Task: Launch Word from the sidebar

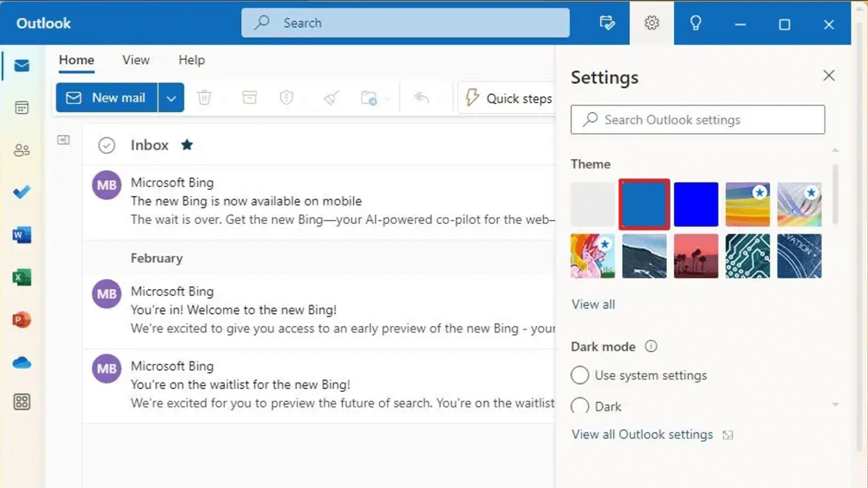Action: [x=22, y=235]
